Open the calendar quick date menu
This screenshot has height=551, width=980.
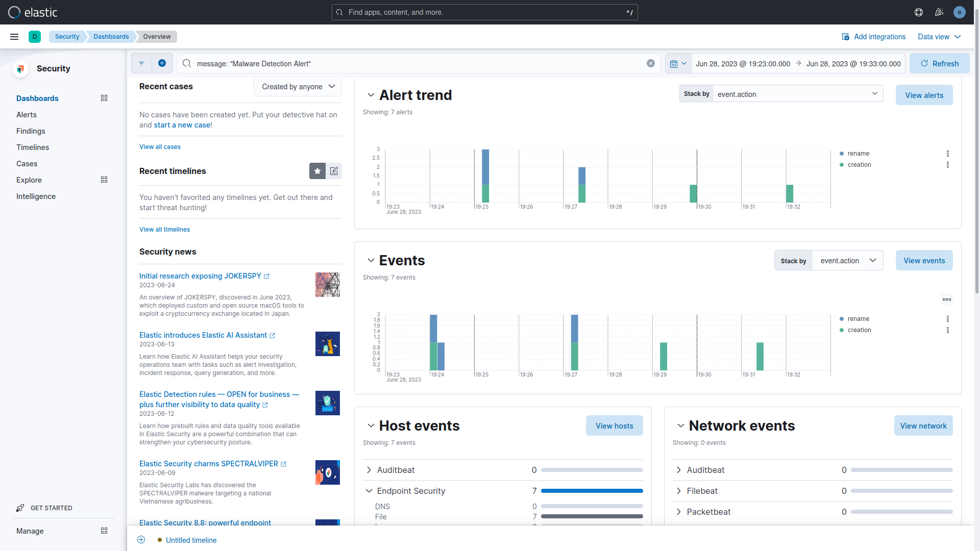(678, 64)
